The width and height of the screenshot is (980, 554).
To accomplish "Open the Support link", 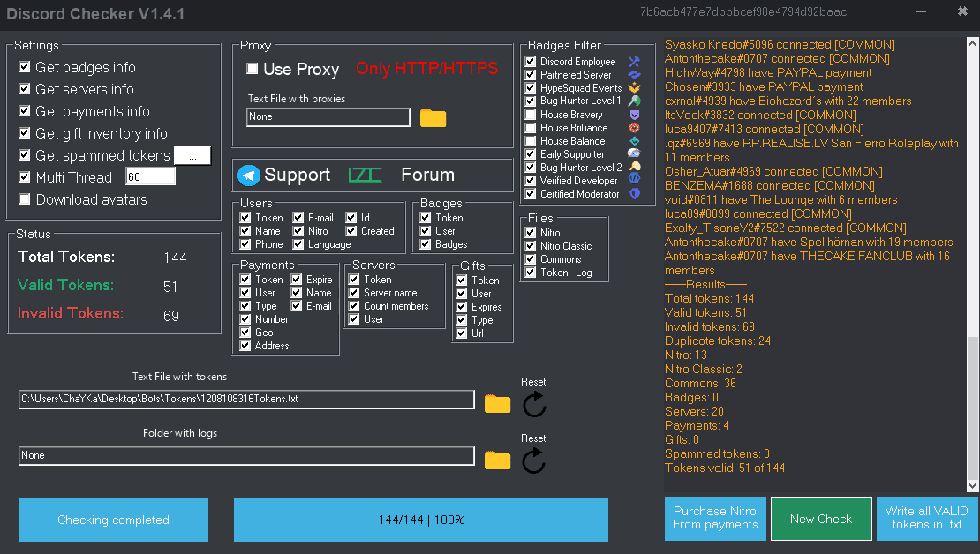I will (x=297, y=175).
